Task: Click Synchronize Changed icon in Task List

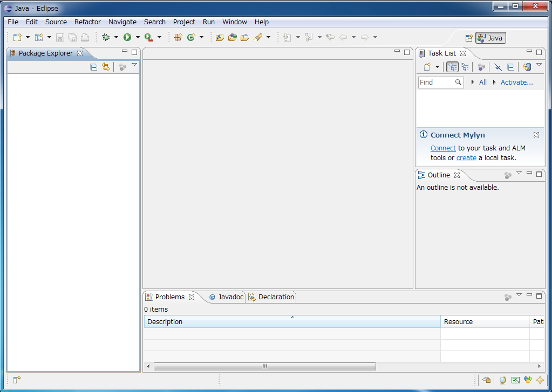Action: click(527, 67)
